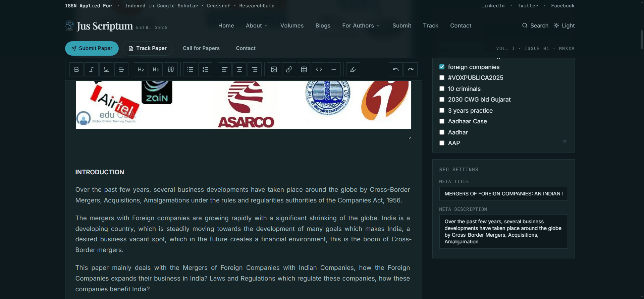644x299 pixels.
Task: Click the page vertical scrollbar thumb
Action: (642, 40)
